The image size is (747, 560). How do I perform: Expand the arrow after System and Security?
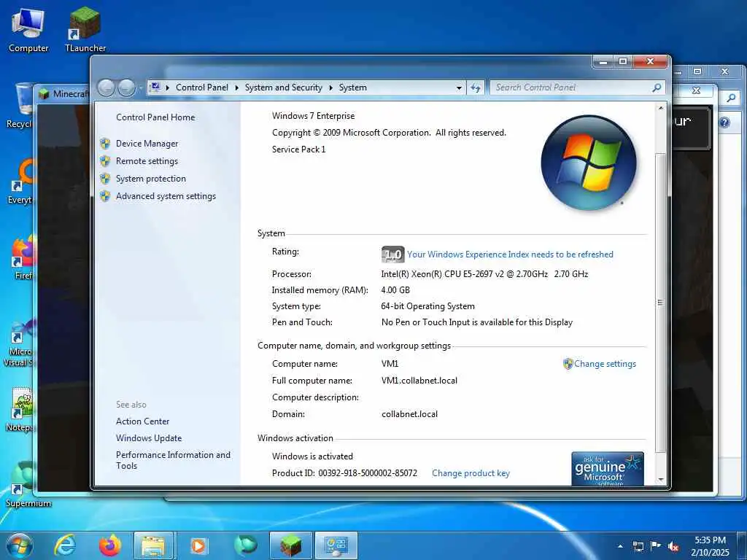tap(330, 87)
